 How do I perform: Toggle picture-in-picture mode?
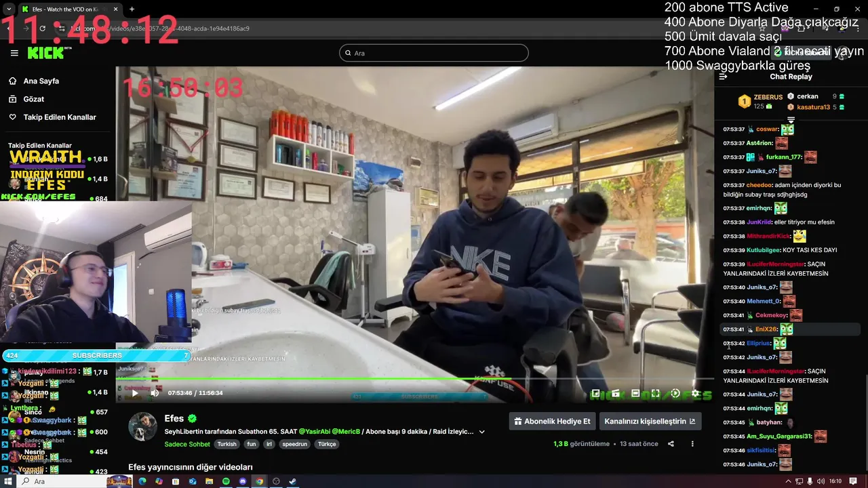(595, 393)
